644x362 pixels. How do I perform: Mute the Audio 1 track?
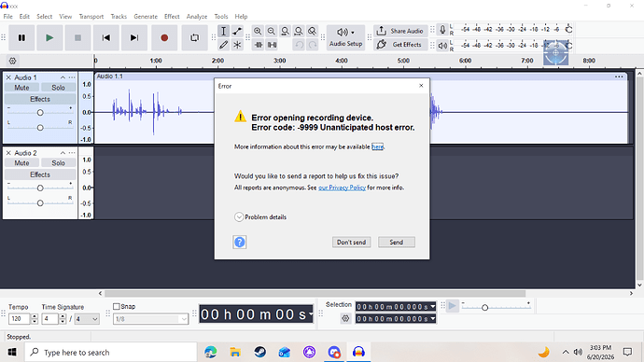tap(21, 88)
